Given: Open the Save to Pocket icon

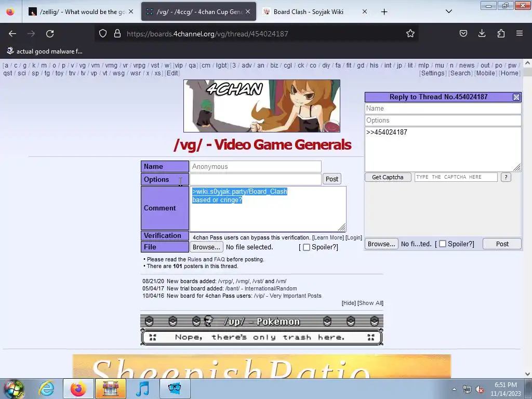Looking at the screenshot, I should click(x=463, y=33).
